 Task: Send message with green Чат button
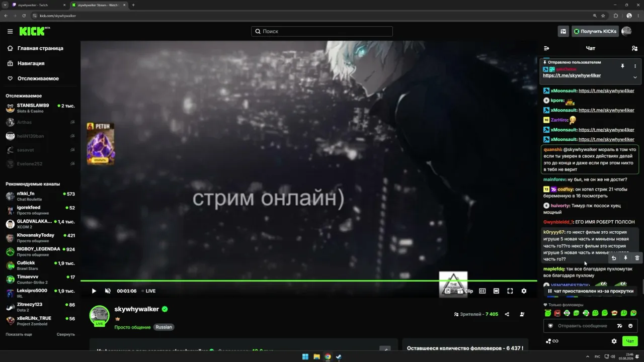tap(630, 341)
